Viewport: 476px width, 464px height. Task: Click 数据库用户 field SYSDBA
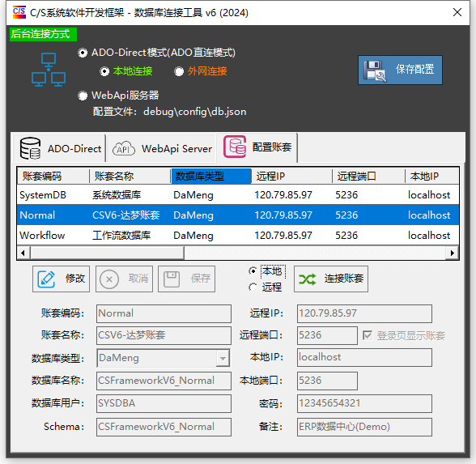click(x=164, y=403)
